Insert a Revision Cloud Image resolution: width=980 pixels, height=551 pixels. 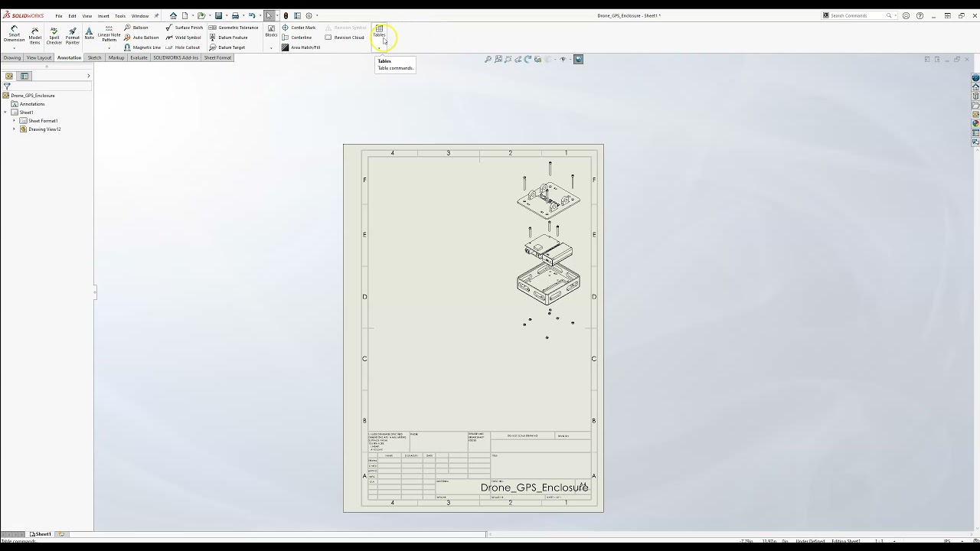click(345, 37)
